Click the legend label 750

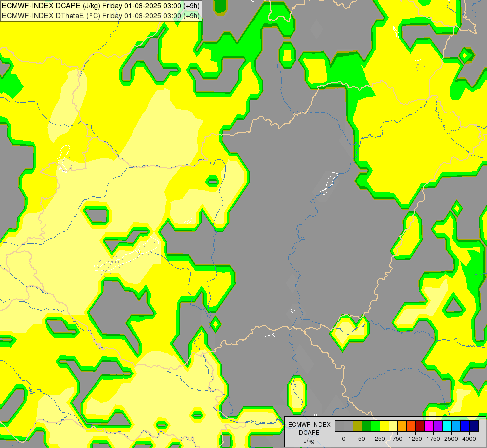(x=397, y=439)
